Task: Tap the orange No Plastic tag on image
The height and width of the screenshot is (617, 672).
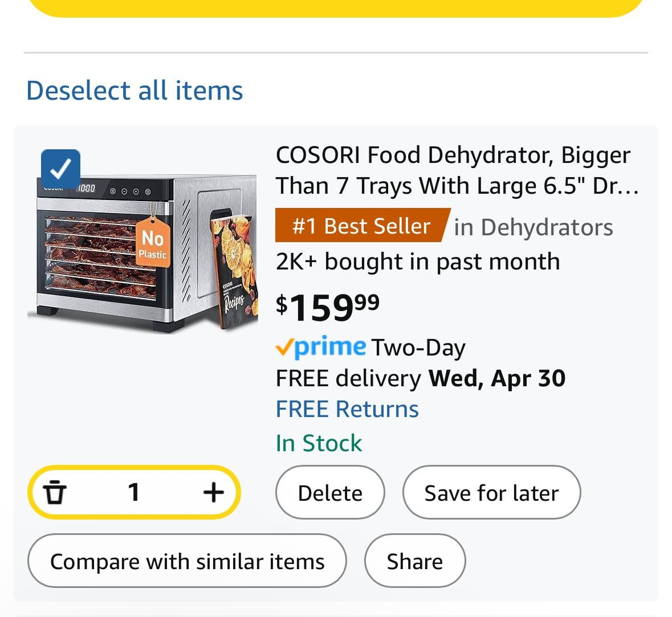Action: (153, 243)
